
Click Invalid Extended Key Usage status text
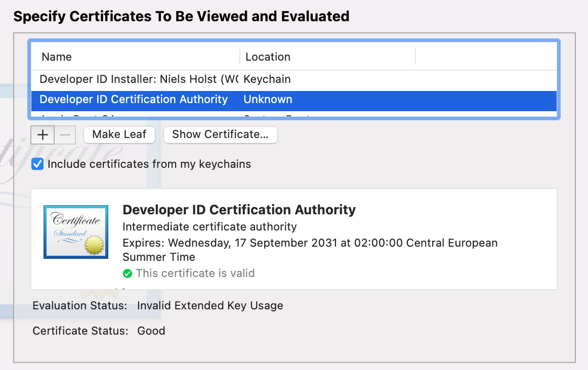210,306
